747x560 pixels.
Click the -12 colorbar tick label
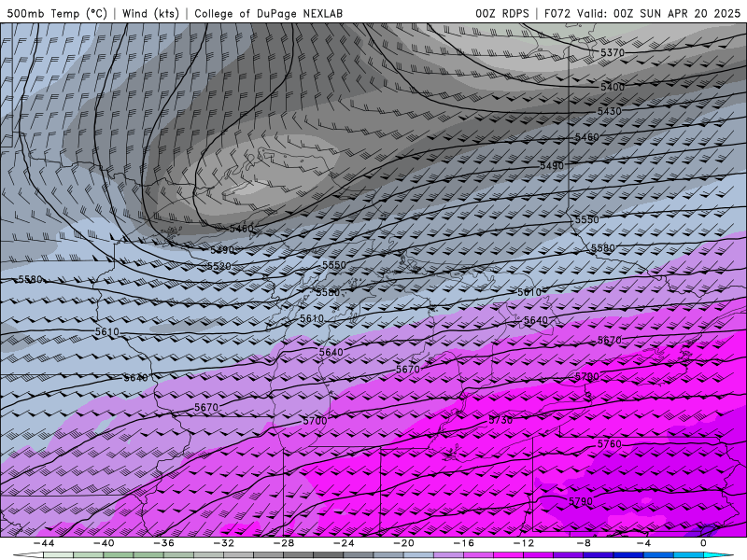click(524, 543)
